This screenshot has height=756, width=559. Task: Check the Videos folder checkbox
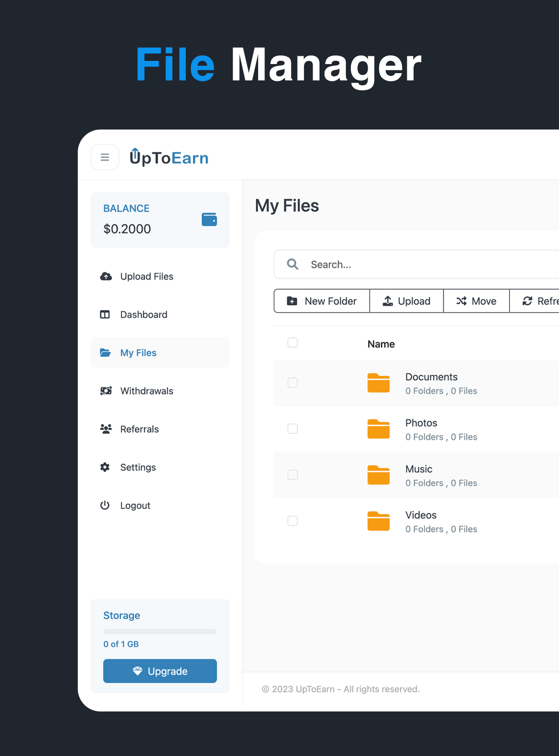(293, 521)
